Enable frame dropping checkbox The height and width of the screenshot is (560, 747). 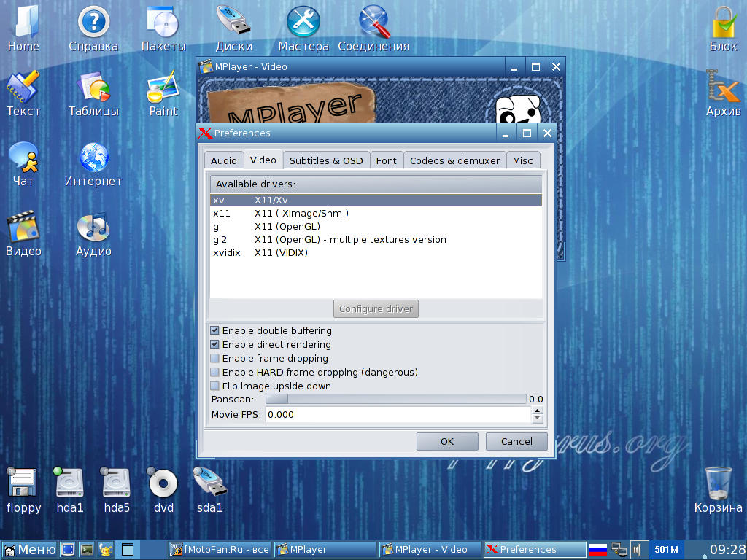pos(215,358)
